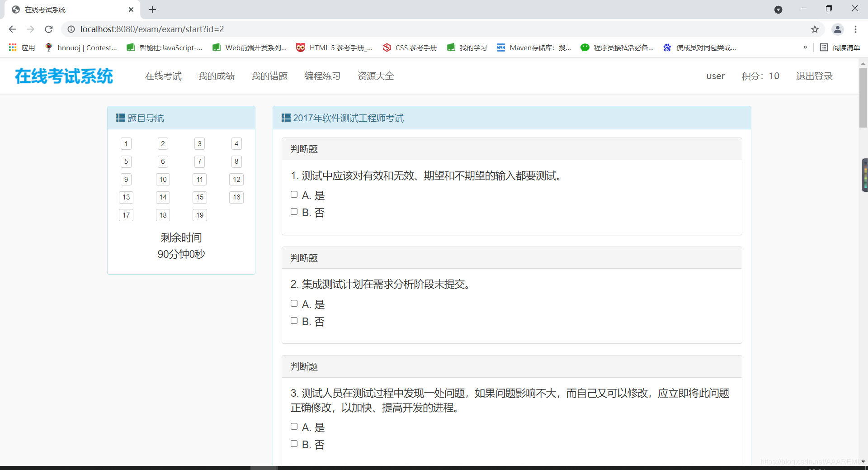Click the site info icon in address bar

(x=71, y=29)
